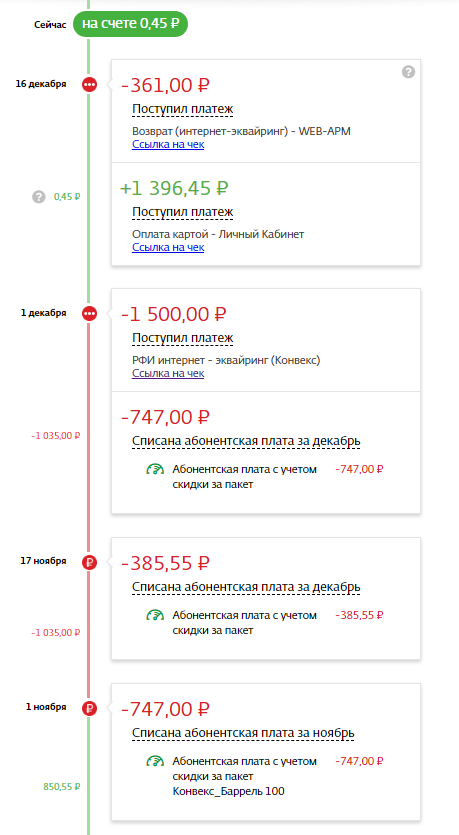Expand 'Поступил платеж' under -1 500,00 ₽

183,338
